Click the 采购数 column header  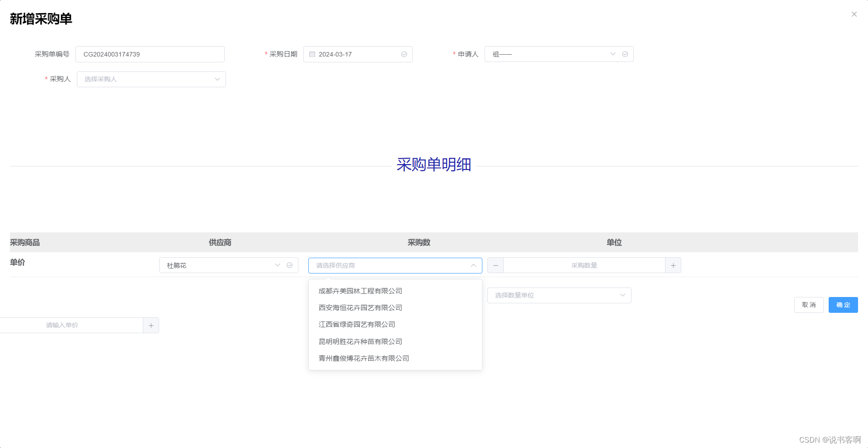click(x=419, y=243)
